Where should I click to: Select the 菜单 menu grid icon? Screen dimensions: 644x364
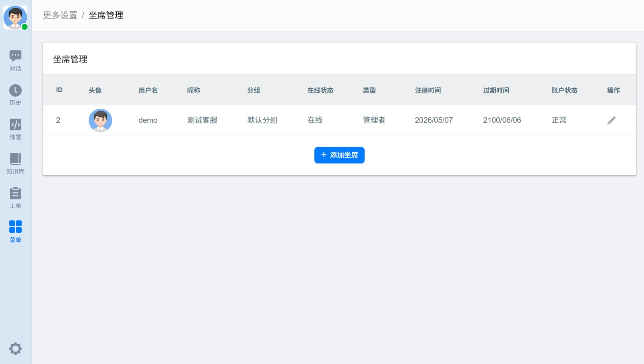(x=15, y=232)
